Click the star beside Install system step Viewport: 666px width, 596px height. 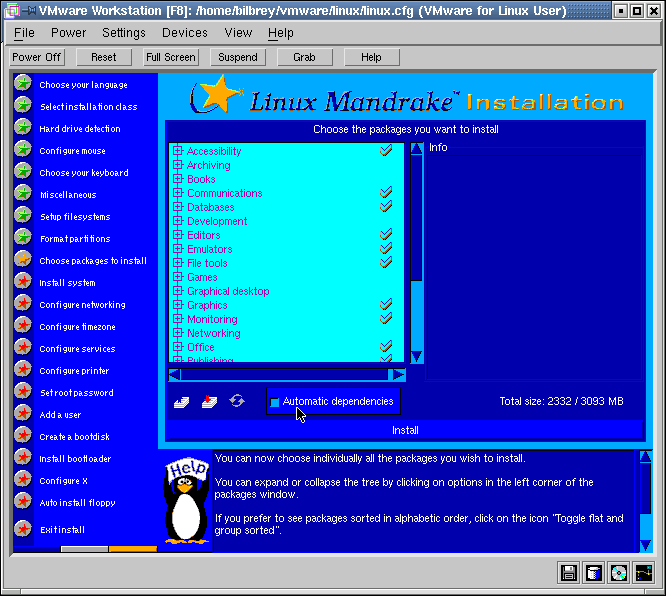[23, 283]
